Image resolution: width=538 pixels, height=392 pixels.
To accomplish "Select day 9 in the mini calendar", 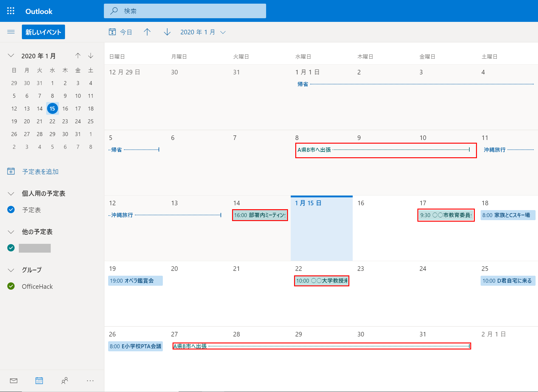I will click(65, 96).
